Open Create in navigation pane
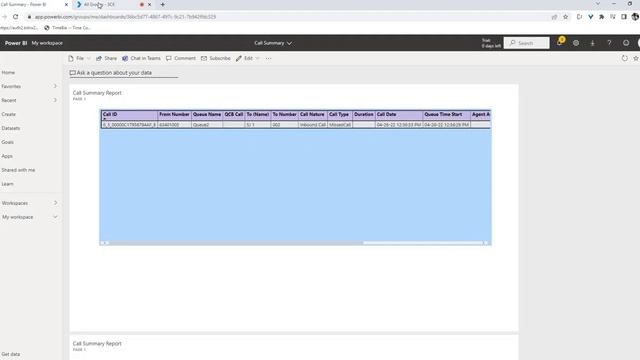 (9, 114)
